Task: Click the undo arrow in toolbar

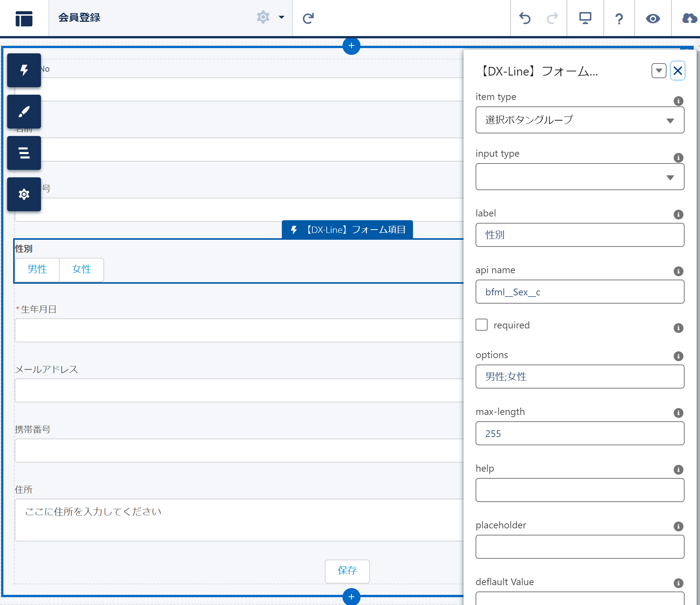Action: click(525, 18)
